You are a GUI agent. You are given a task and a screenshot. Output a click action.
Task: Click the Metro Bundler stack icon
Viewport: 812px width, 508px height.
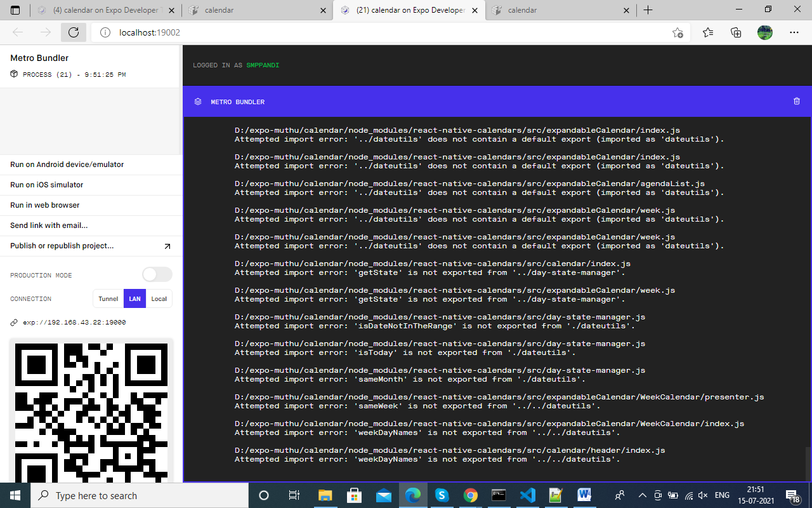click(197, 101)
